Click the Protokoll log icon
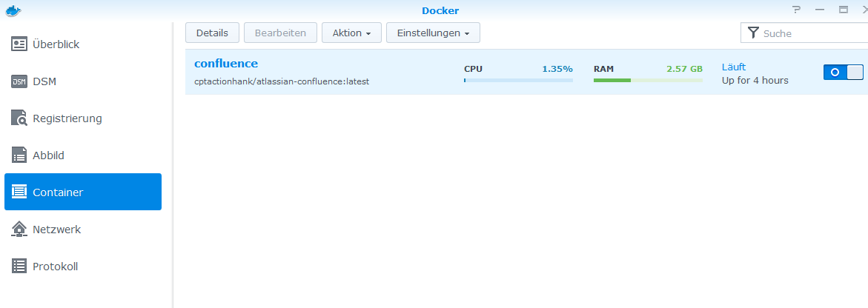868x308 pixels. pos(19,267)
